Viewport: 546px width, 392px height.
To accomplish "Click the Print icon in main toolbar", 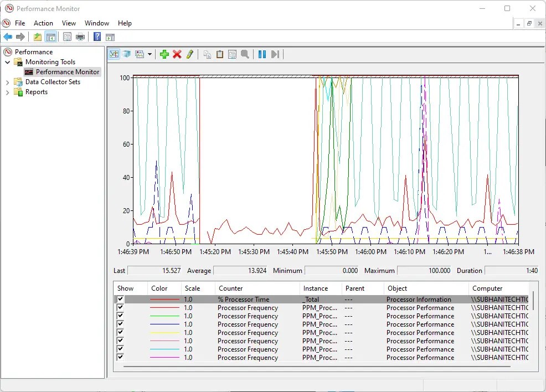I will click(80, 37).
